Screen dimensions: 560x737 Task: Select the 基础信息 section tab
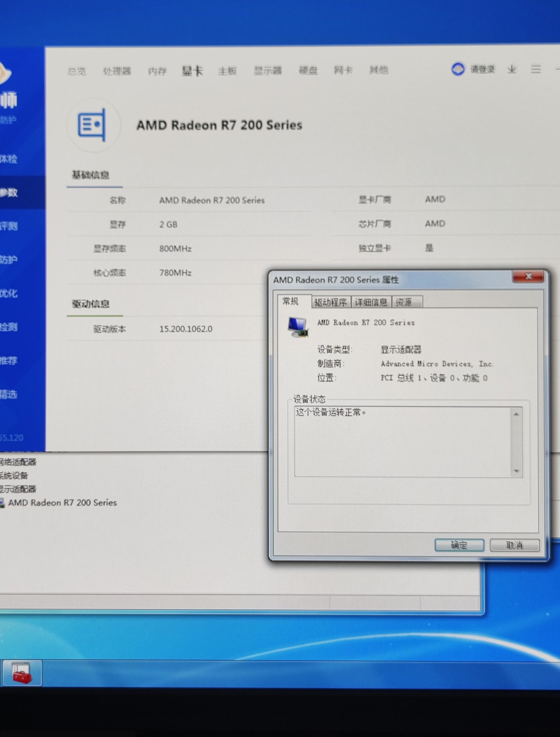91,175
